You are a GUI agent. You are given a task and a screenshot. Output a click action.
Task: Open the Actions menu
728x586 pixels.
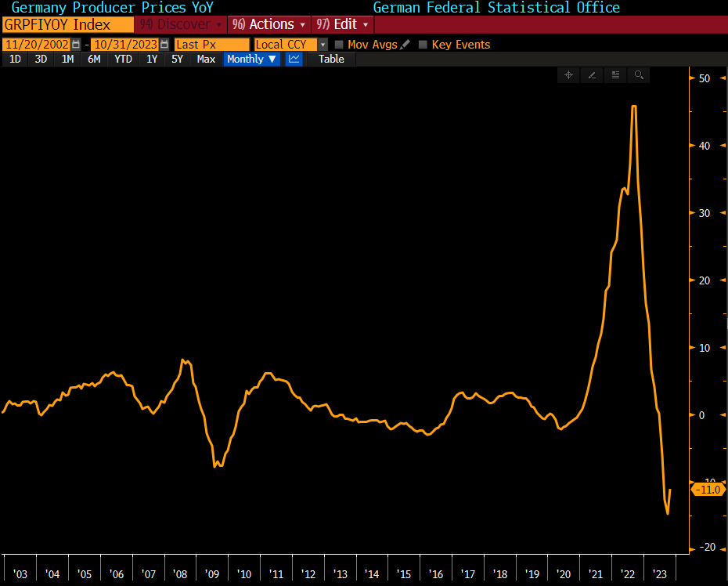269,24
